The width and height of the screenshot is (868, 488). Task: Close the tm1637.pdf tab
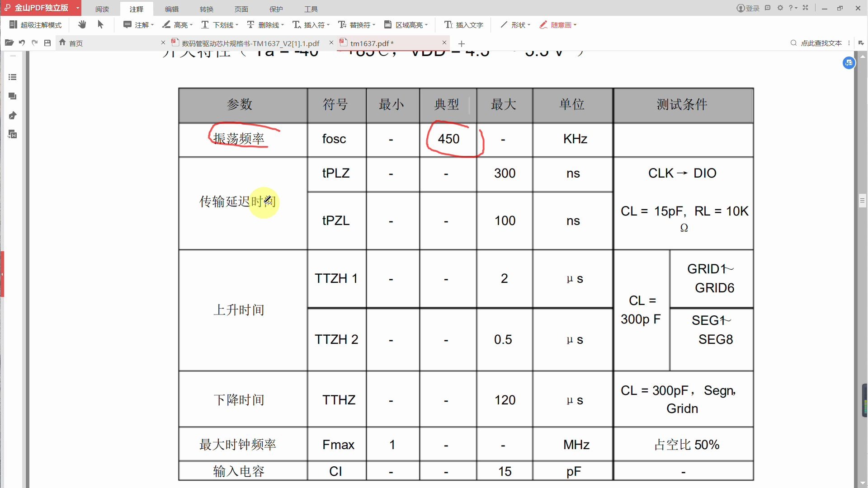444,42
